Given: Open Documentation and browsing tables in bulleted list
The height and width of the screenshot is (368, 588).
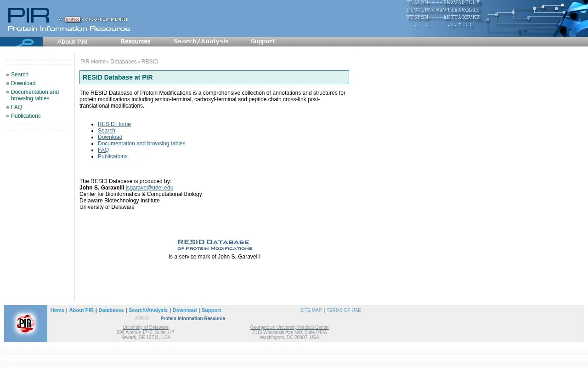Looking at the screenshot, I should (141, 144).
